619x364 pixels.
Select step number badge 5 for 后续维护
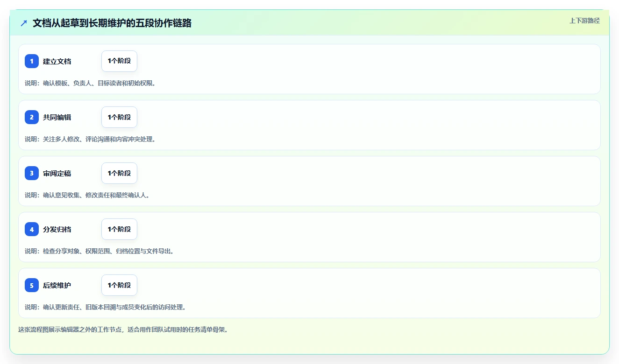(32, 285)
